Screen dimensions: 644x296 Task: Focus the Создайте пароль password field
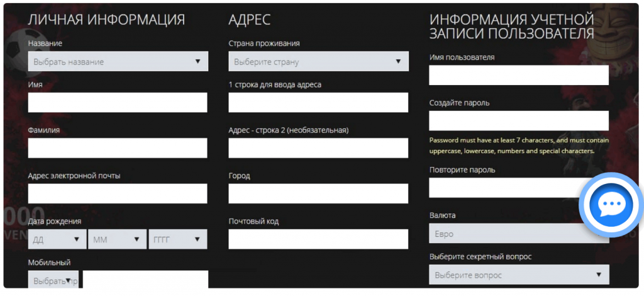point(519,120)
